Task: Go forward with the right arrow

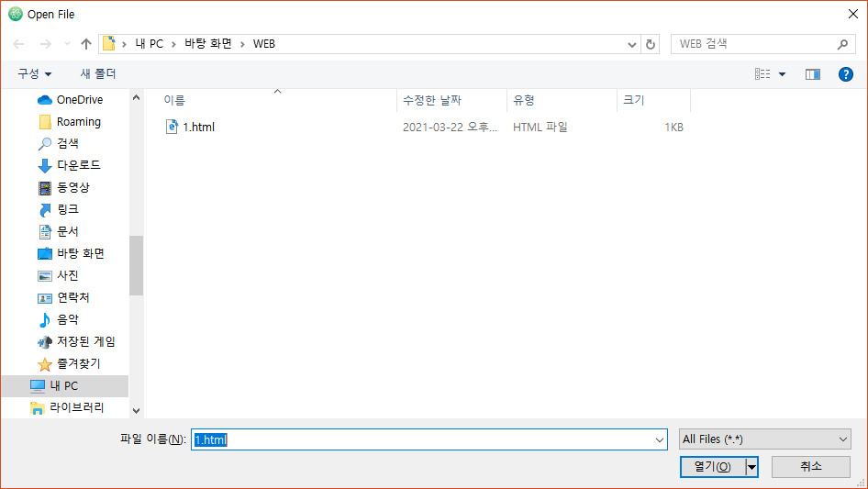Action: [45, 44]
